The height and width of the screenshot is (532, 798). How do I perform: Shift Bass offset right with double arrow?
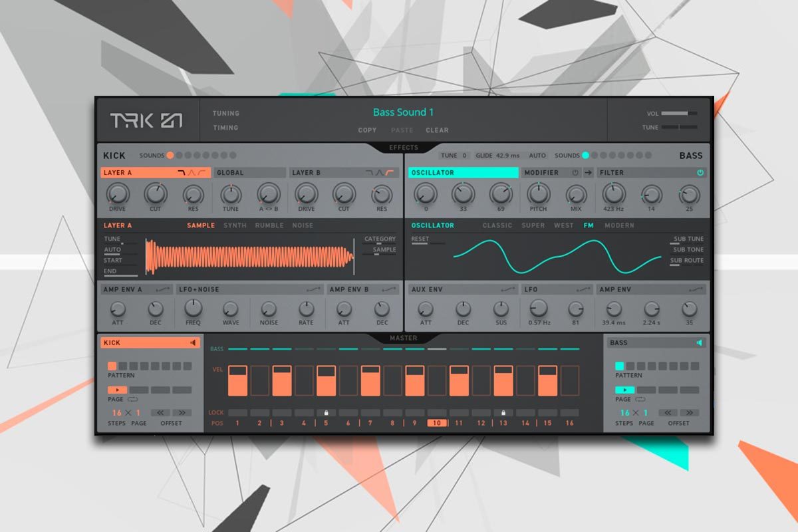coord(690,413)
